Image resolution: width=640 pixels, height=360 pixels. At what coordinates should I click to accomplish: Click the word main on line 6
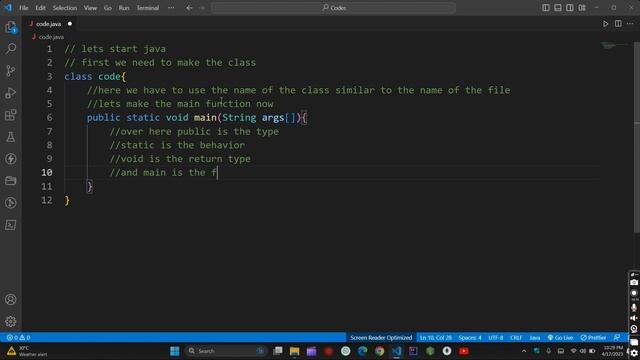click(x=205, y=118)
